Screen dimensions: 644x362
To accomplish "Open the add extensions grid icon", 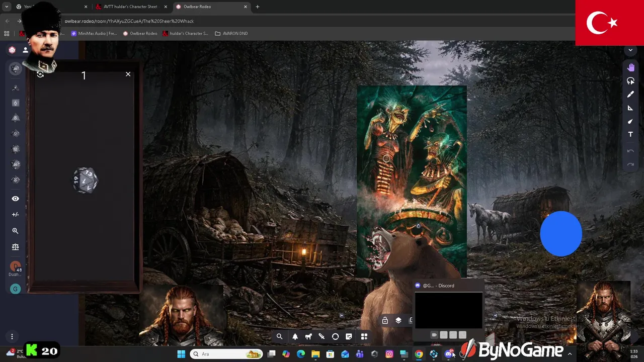I will pos(364,337).
